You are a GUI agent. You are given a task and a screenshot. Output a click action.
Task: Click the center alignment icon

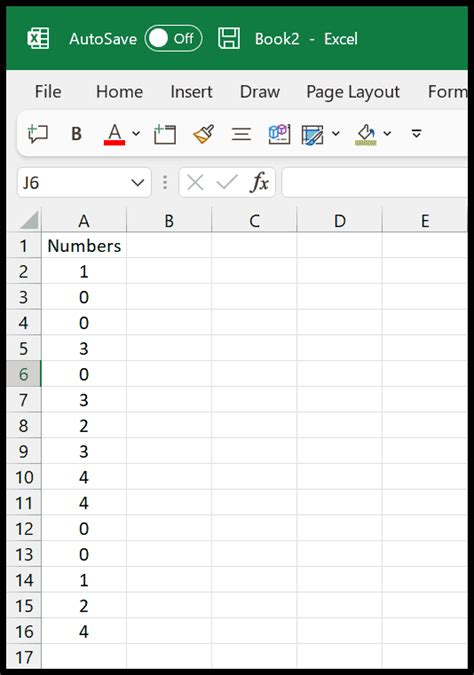click(241, 134)
